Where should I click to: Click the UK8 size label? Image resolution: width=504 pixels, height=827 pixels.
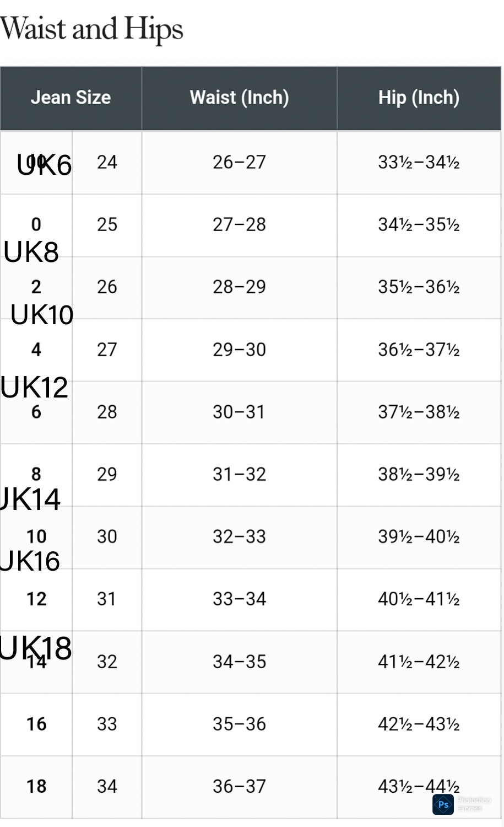tap(31, 253)
